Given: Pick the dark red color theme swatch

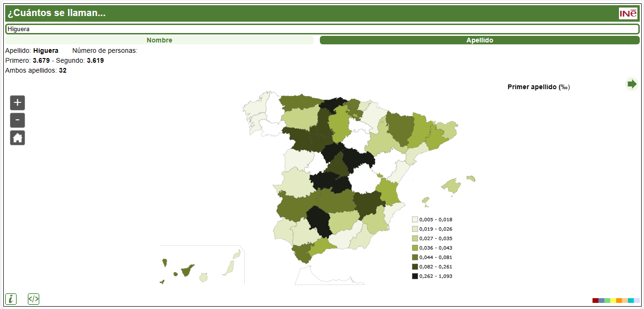Looking at the screenshot, I should 595,301.
